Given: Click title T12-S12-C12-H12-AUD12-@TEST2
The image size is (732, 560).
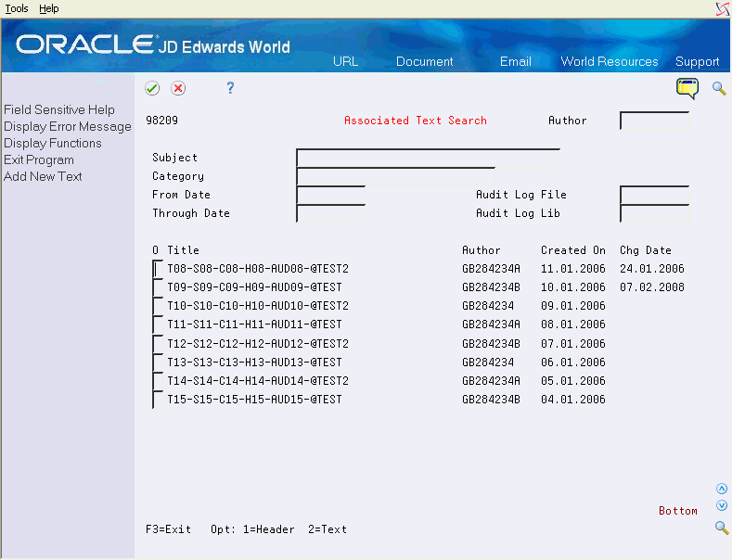Looking at the screenshot, I should [258, 344].
